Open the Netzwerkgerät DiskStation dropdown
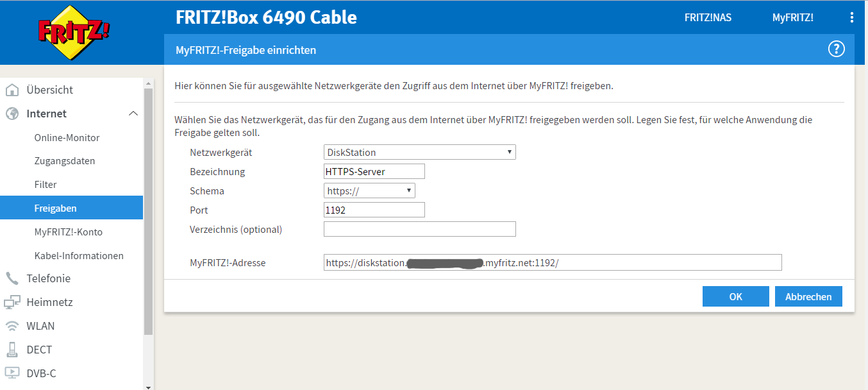Viewport: 868px width, 390px height. [x=419, y=153]
